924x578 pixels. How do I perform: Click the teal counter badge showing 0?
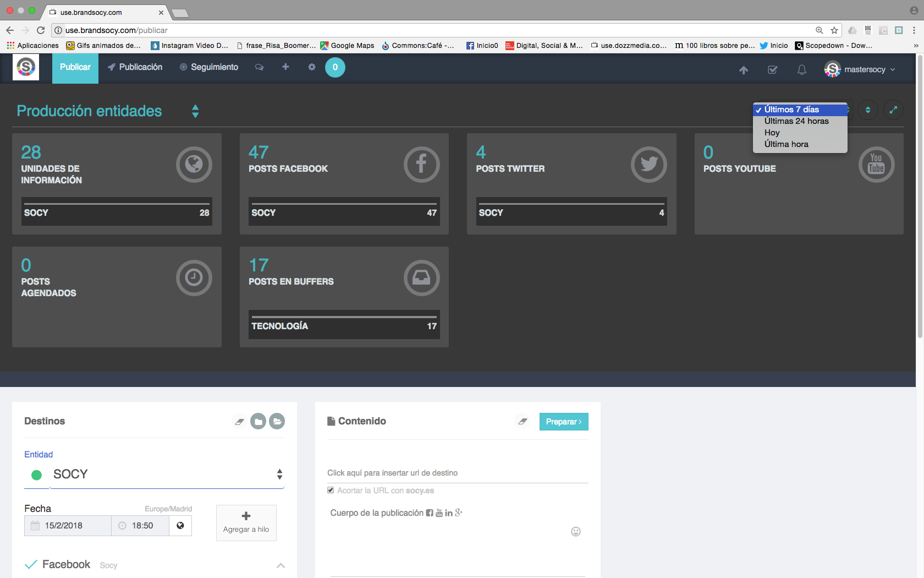[x=335, y=67]
